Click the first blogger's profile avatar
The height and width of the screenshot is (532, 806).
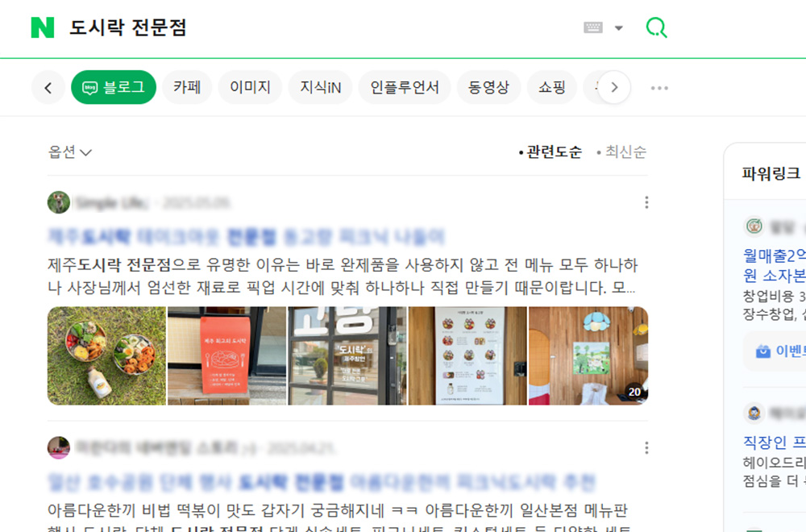59,202
